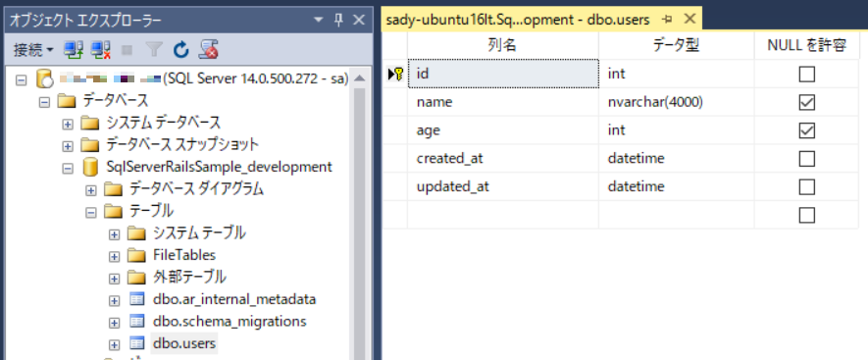Toggle auto-hide pin of Object Explorer
868x360 pixels.
pos(338,20)
